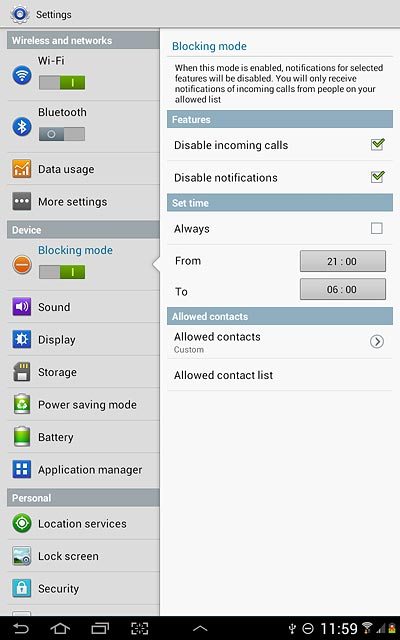Viewport: 400px width, 640px height.
Task: Expand Allowed contacts with arrow chevron
Action: coord(376,342)
